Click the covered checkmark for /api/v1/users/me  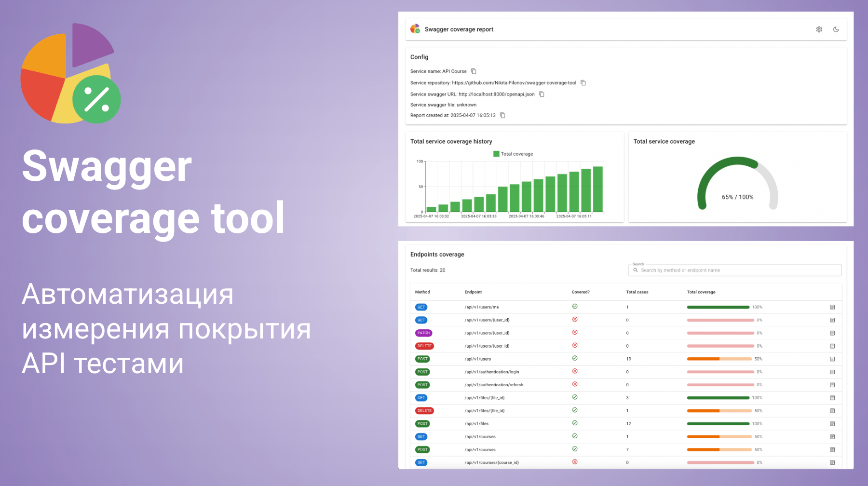tap(575, 306)
